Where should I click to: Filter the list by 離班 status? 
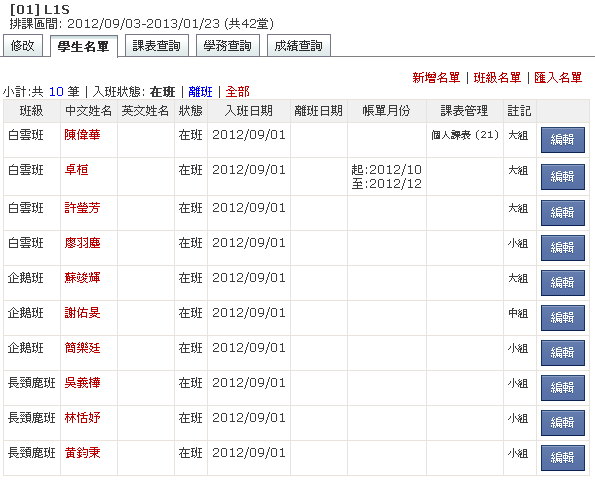coord(200,91)
